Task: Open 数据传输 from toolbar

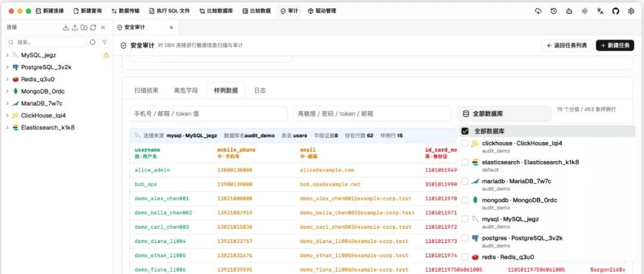Action: click(126, 11)
